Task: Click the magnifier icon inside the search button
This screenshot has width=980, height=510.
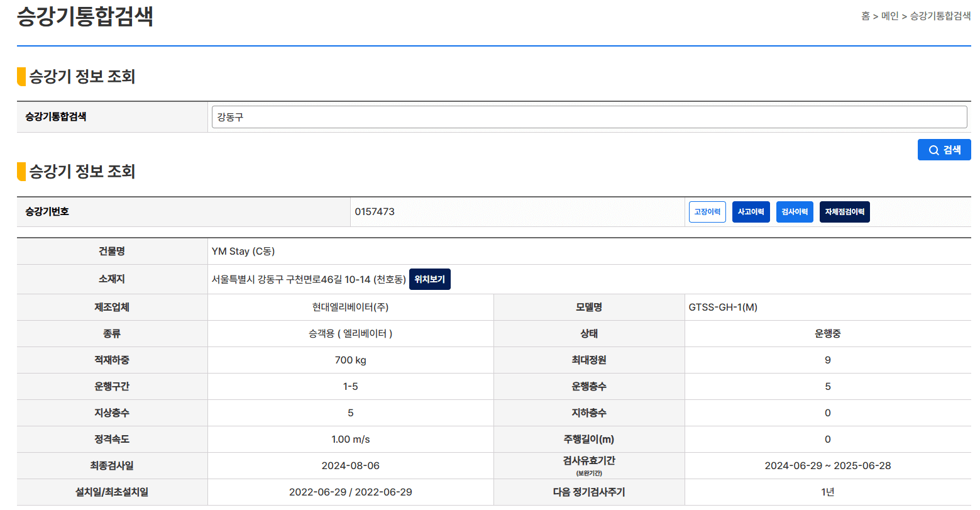Action: (x=933, y=150)
